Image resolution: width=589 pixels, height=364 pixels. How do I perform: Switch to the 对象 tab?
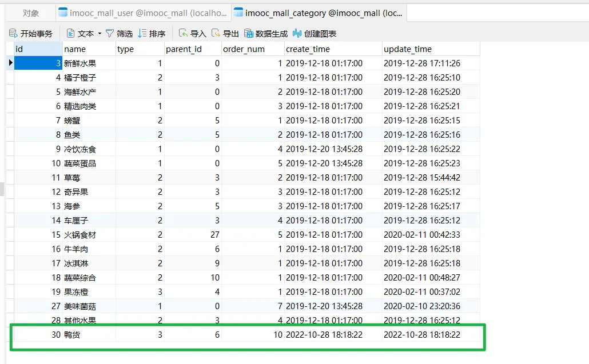coord(30,13)
